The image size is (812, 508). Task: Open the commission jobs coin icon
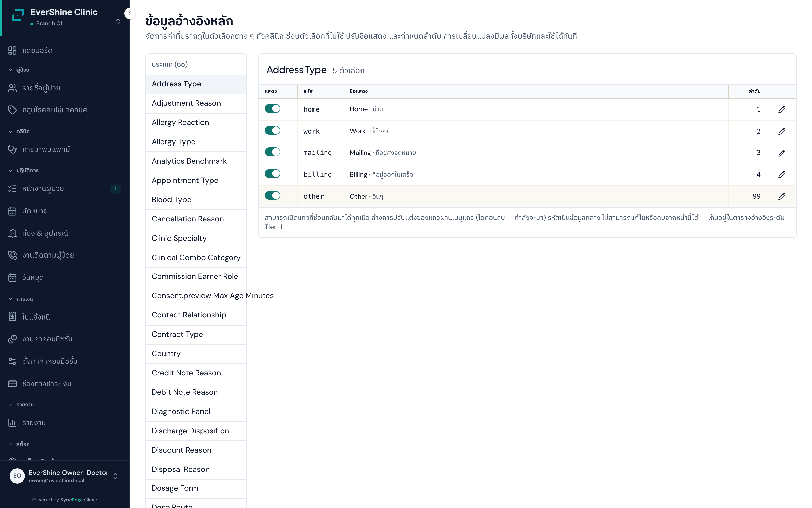tap(12, 339)
